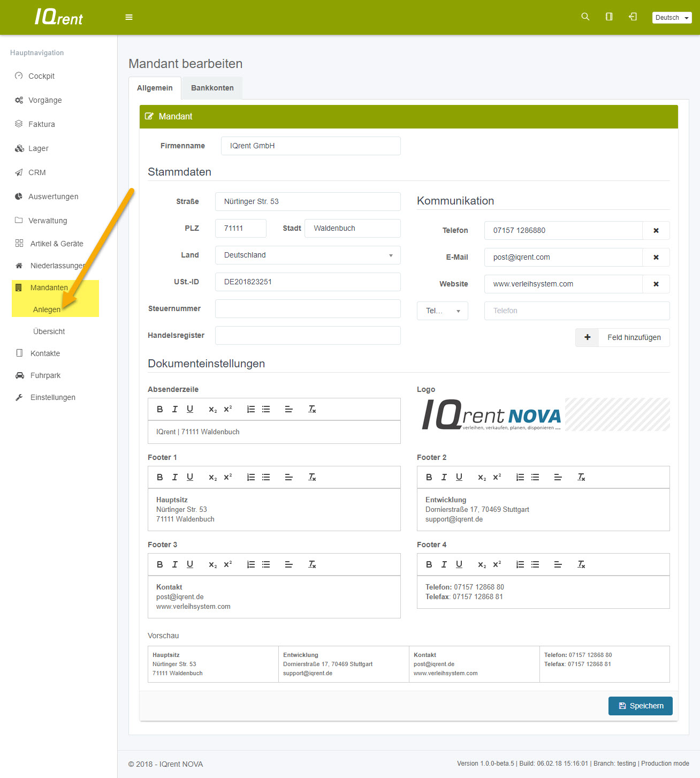This screenshot has width=700, height=778.
Task: Expand Mandanten navigation item
Action: pos(49,288)
